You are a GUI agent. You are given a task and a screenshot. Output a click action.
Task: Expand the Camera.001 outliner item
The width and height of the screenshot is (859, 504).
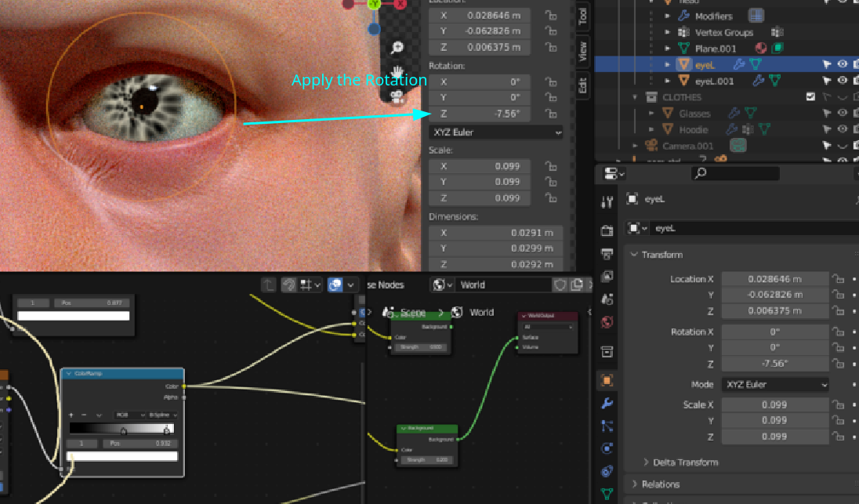coord(635,146)
